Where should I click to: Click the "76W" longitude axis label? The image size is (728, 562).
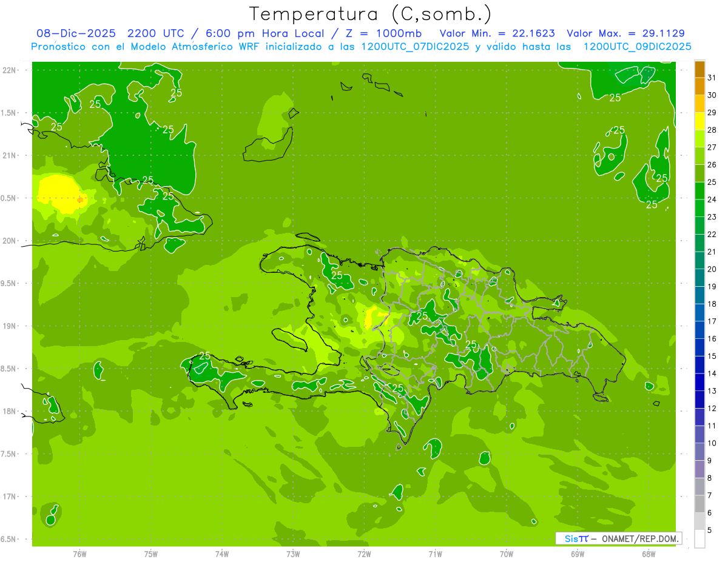coord(79,554)
